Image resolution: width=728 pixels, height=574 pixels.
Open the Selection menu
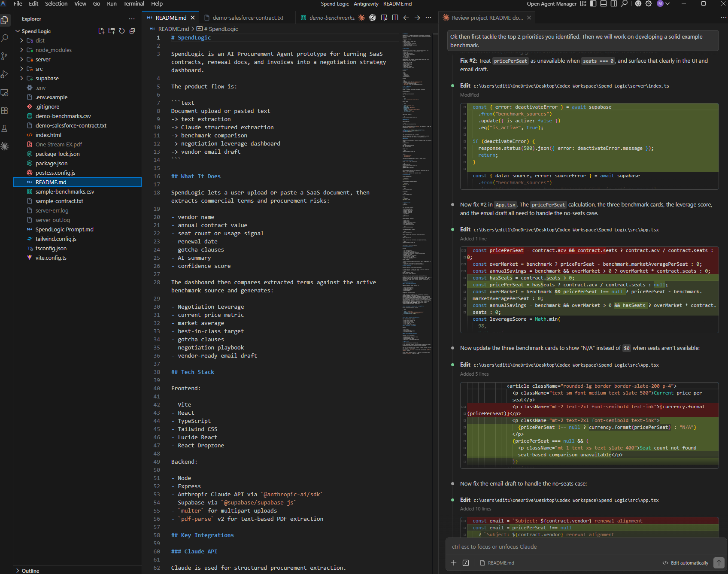point(56,3)
